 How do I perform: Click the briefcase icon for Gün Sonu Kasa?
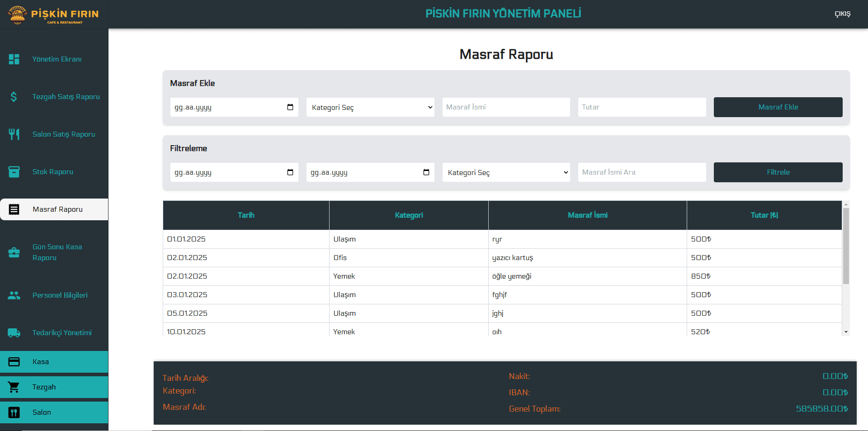(x=14, y=252)
